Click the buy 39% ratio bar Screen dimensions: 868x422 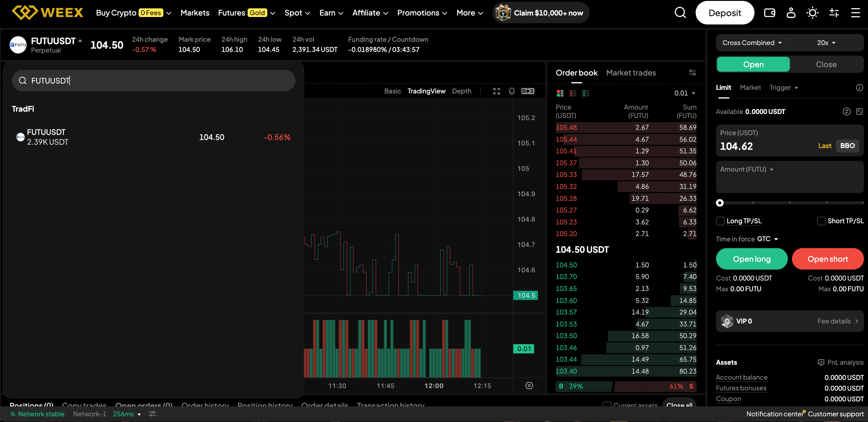coord(584,386)
